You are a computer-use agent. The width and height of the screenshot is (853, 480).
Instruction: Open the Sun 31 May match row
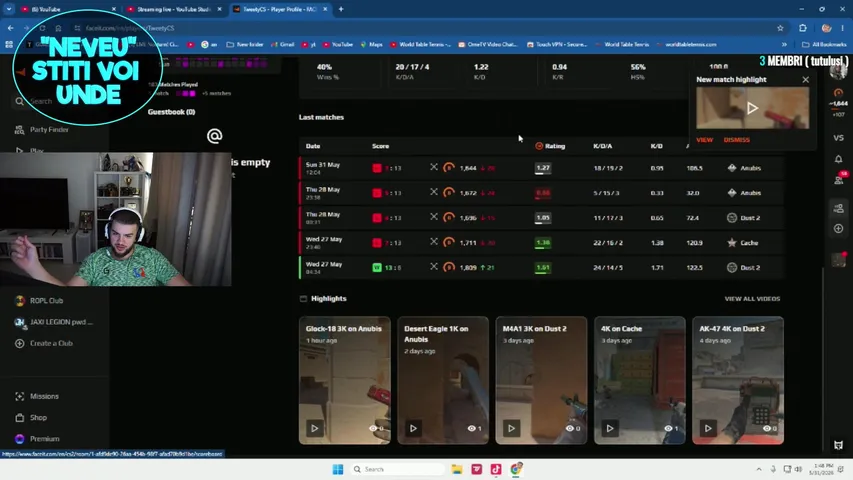541,168
